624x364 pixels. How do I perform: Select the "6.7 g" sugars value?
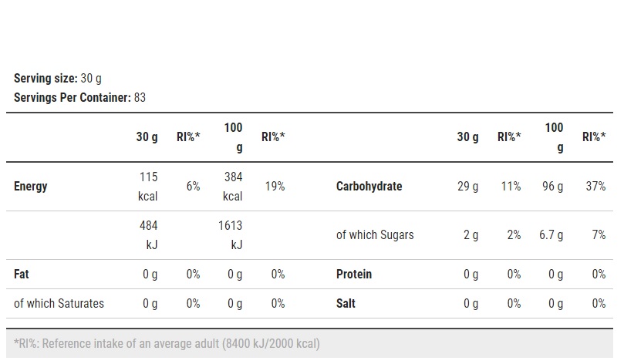(551, 235)
